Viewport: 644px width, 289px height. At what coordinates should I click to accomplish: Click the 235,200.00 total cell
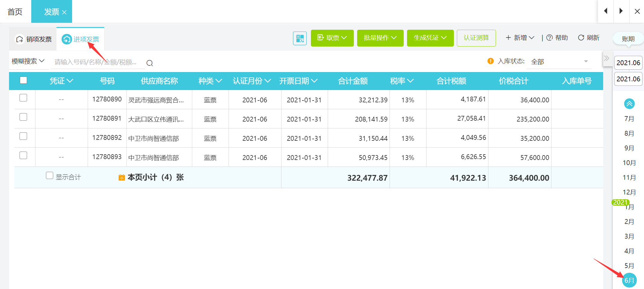[533, 119]
